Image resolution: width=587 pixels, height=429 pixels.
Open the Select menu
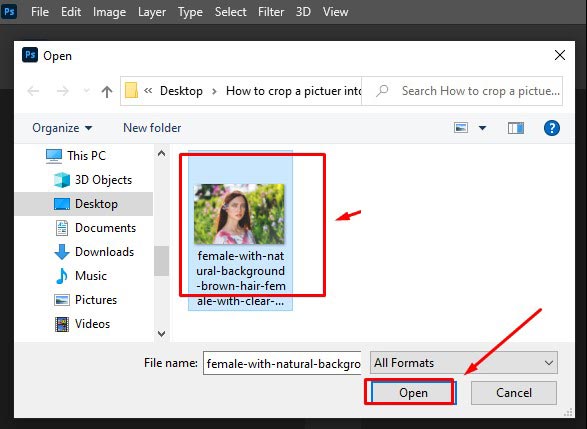230,12
